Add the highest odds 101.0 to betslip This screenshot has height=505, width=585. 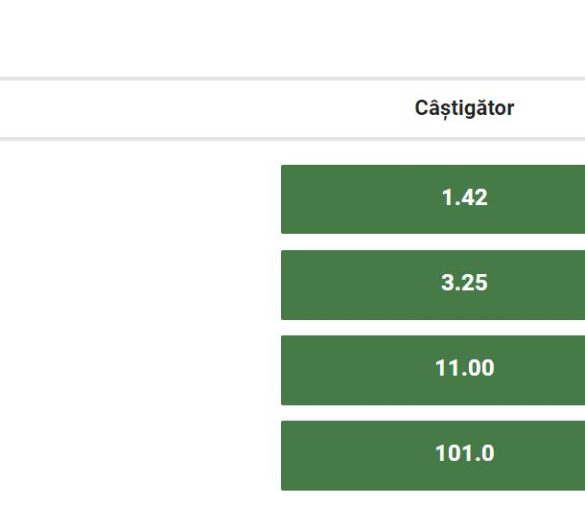(x=433, y=455)
